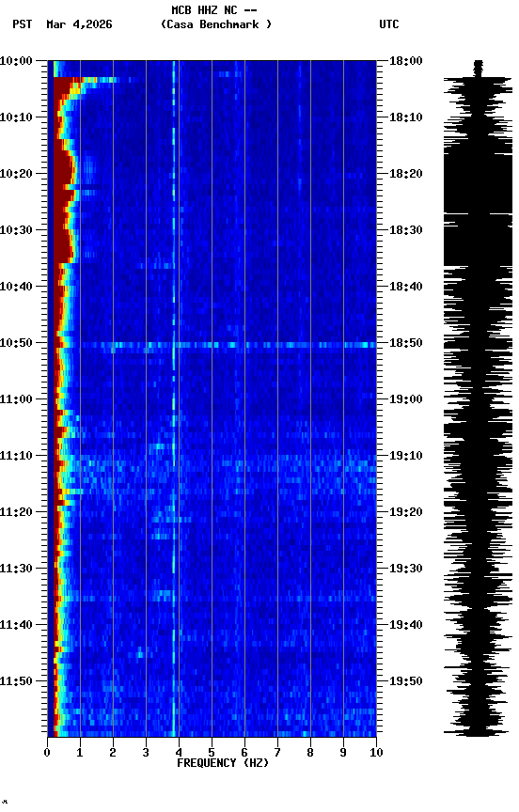The width and height of the screenshot is (519, 812).
Task: Click the 10:10 PST time label
Action: (x=16, y=117)
